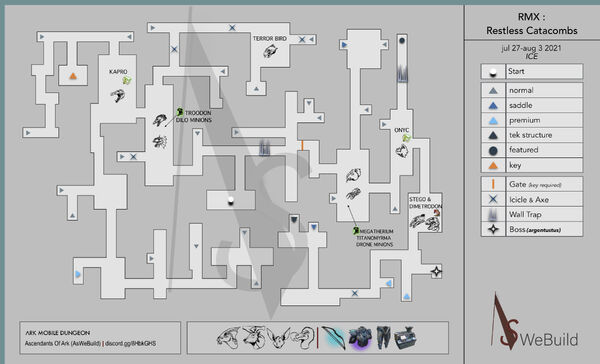This screenshot has height=364, width=600.
Task: Click the fabricator machine icon in the bottom bar
Action: pos(405,338)
